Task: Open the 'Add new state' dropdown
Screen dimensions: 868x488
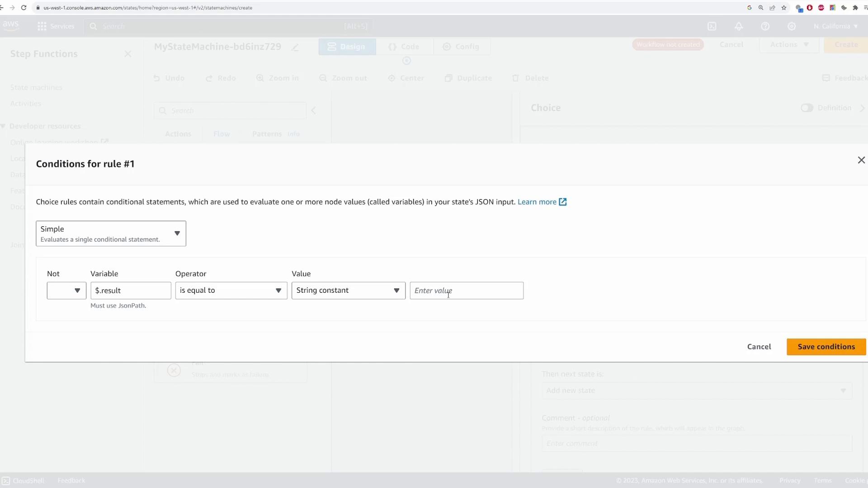Action: tap(697, 390)
